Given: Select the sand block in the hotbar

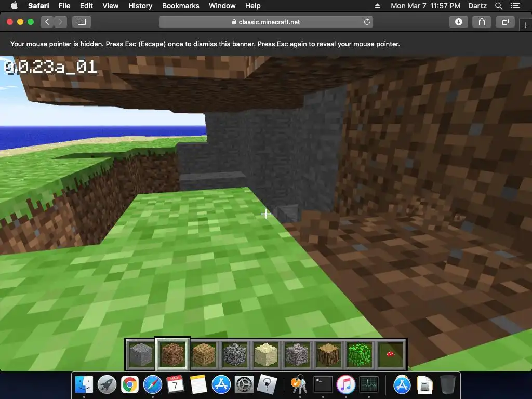Looking at the screenshot, I should pos(266,354).
